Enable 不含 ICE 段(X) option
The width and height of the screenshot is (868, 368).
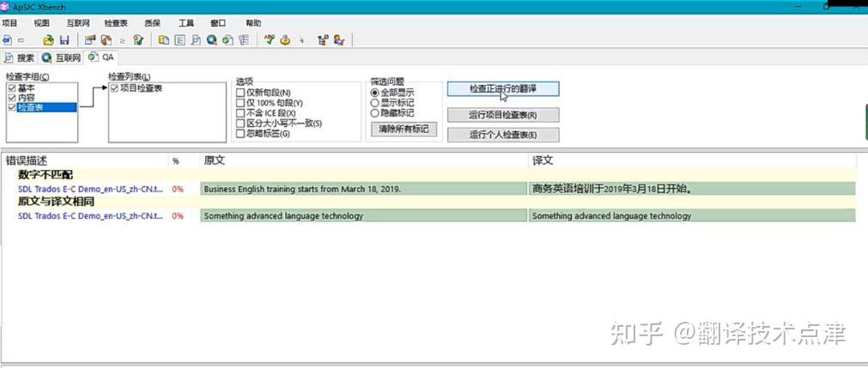click(x=240, y=113)
